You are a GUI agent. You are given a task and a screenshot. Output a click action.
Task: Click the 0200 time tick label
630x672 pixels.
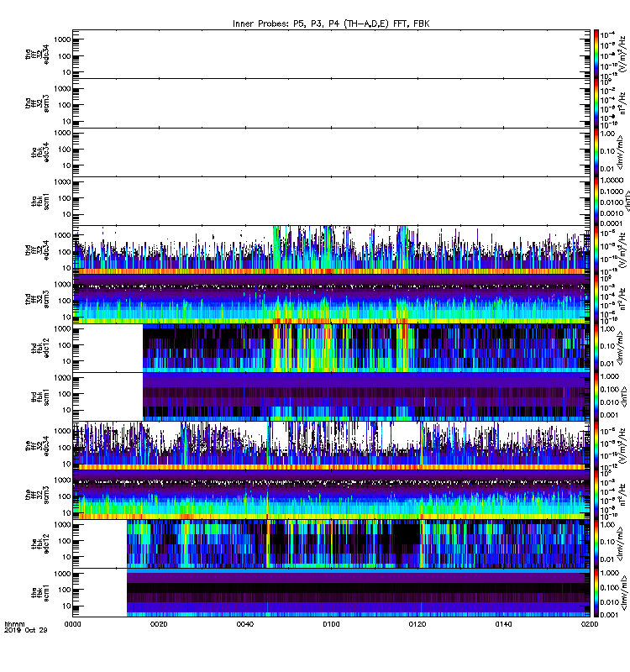(590, 624)
